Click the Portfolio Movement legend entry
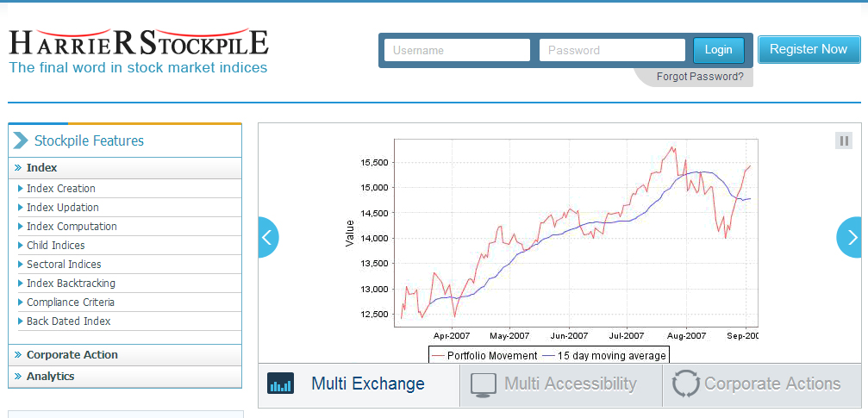This screenshot has width=868, height=418. point(485,356)
